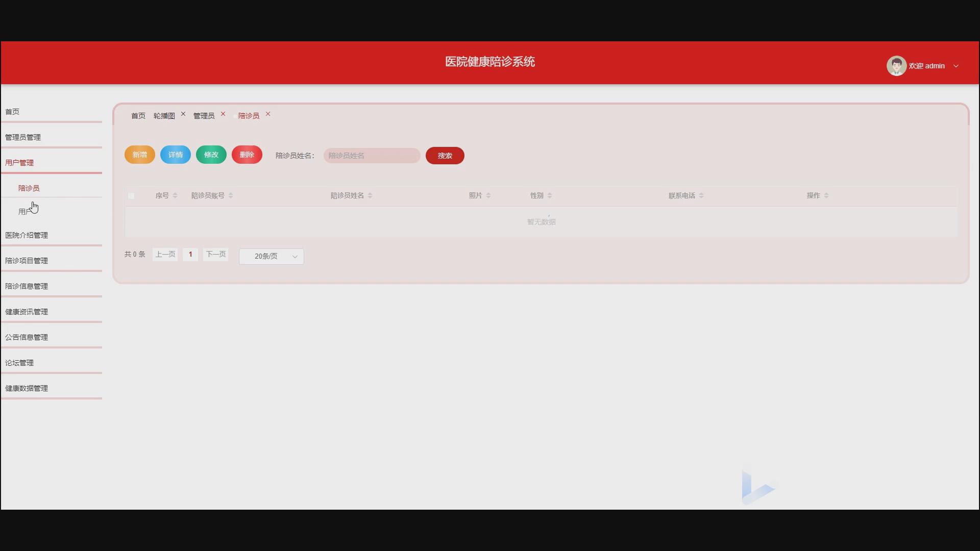Image resolution: width=980 pixels, height=551 pixels.
Task: Sort table by 序号 column arrows
Action: [175, 195]
